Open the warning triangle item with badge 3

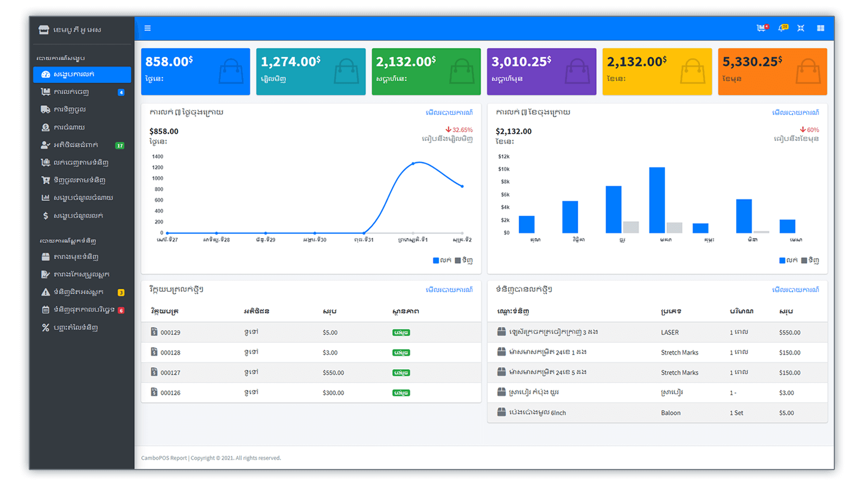(x=78, y=292)
